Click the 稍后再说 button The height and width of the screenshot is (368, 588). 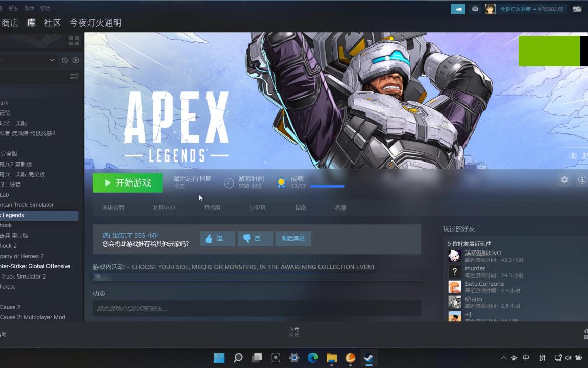293,238
